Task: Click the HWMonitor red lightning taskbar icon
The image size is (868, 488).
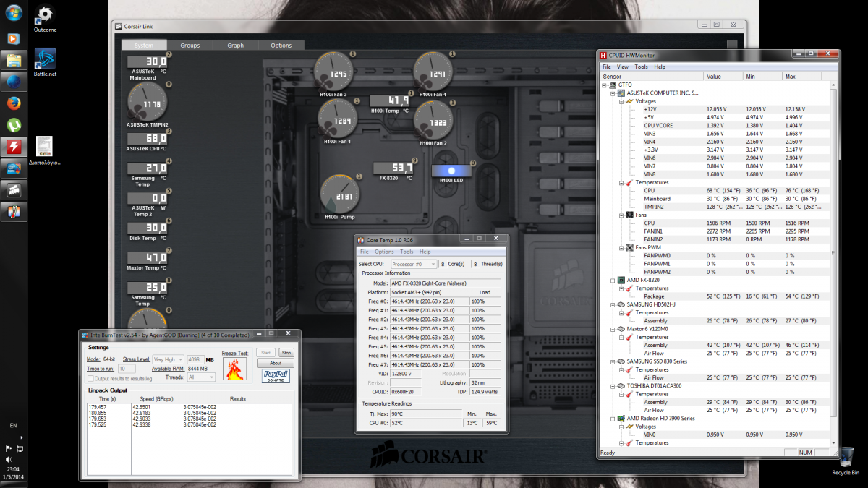Action: [14, 147]
